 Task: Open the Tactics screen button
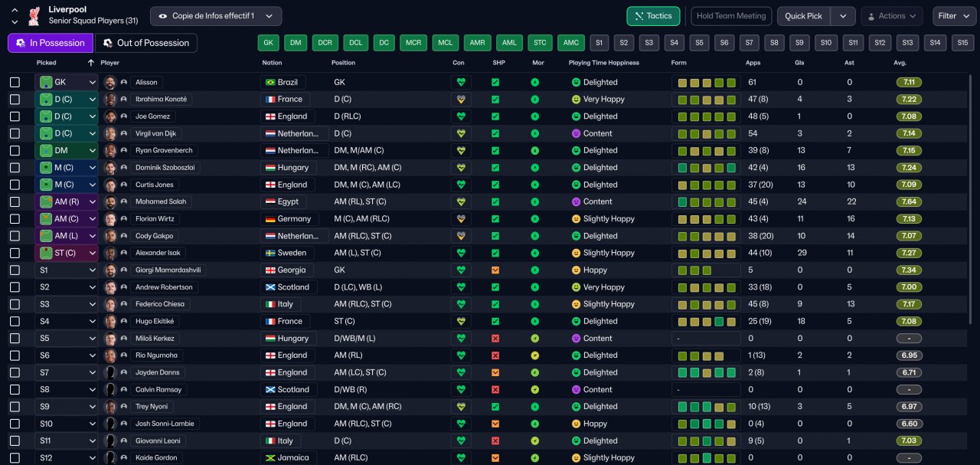pos(653,16)
